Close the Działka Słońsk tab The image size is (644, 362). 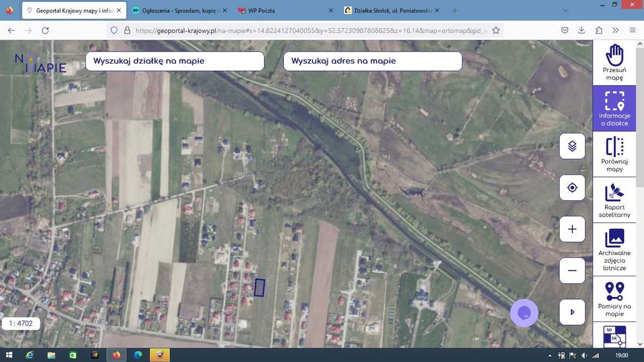point(437,11)
